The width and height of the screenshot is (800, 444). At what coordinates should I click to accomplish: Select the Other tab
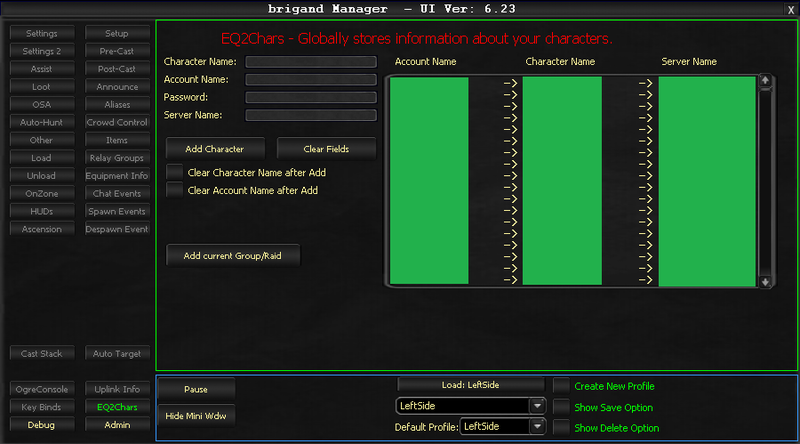tap(42, 140)
